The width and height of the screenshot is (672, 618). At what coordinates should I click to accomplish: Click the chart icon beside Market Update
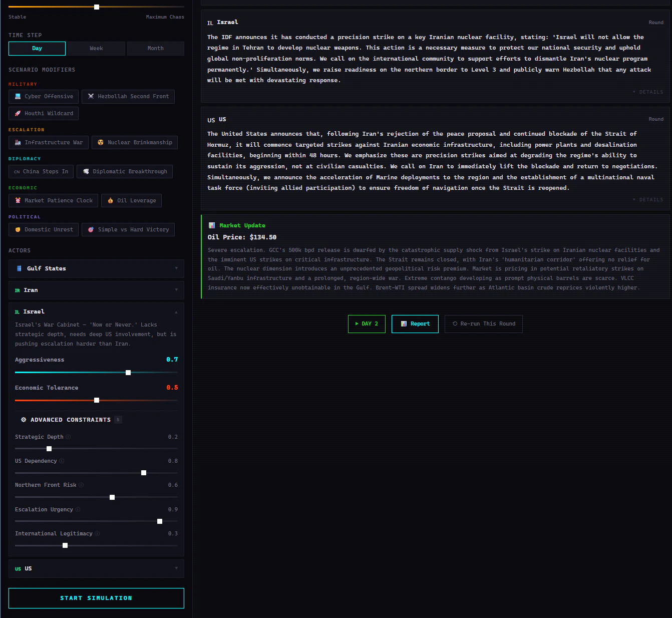click(x=212, y=225)
